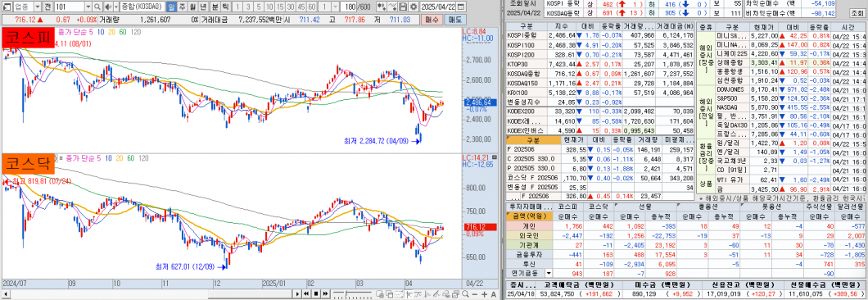Viewport: 868px width, 300px height.
Task: Click the line chart tool icon in the top toolbar
Action: point(392,7)
